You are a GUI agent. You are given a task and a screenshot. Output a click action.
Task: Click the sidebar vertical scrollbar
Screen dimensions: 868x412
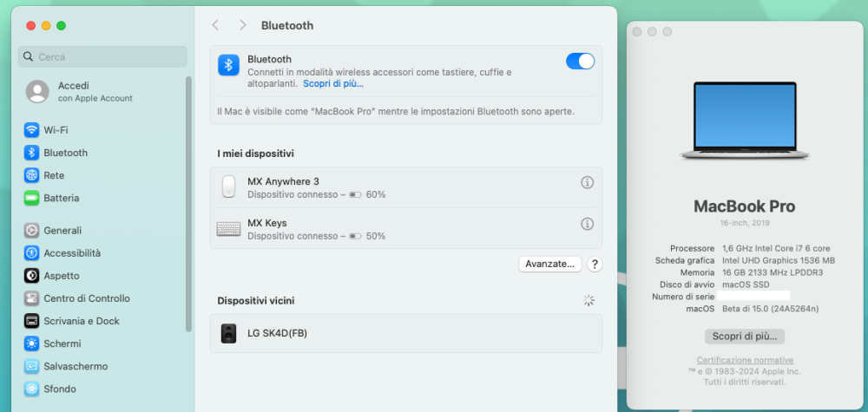pyautogui.click(x=188, y=204)
